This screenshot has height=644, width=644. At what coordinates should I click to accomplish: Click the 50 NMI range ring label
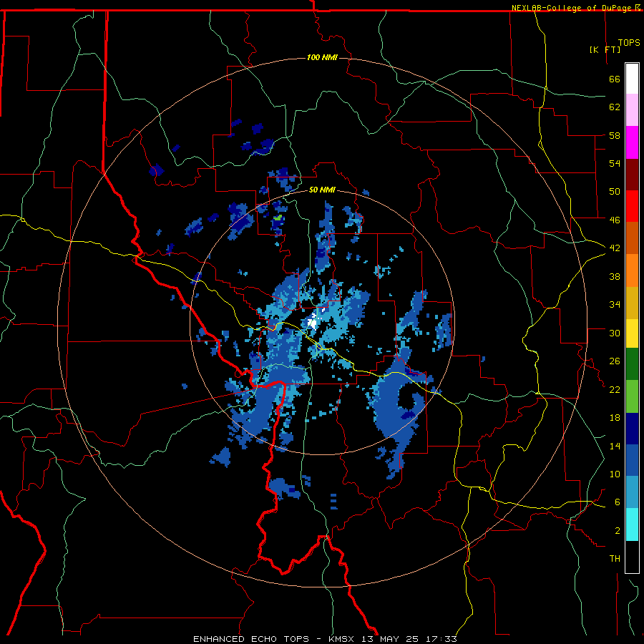[322, 190]
